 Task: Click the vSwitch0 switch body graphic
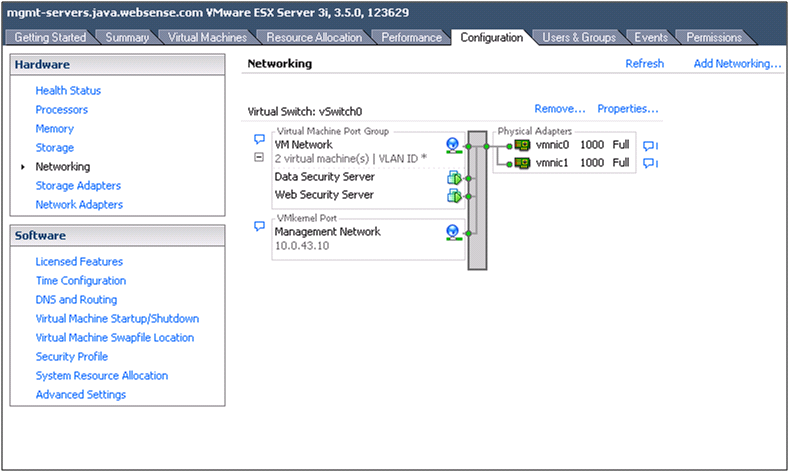477,200
